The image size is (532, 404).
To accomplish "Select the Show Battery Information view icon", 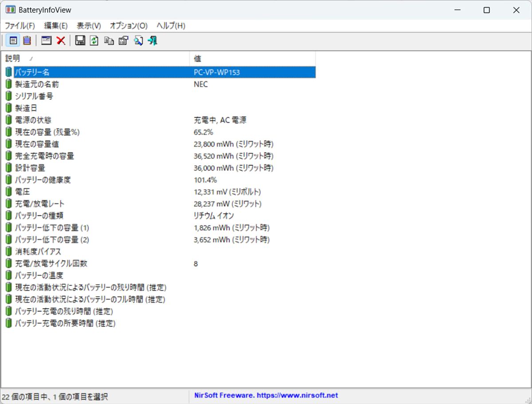I will (14, 41).
